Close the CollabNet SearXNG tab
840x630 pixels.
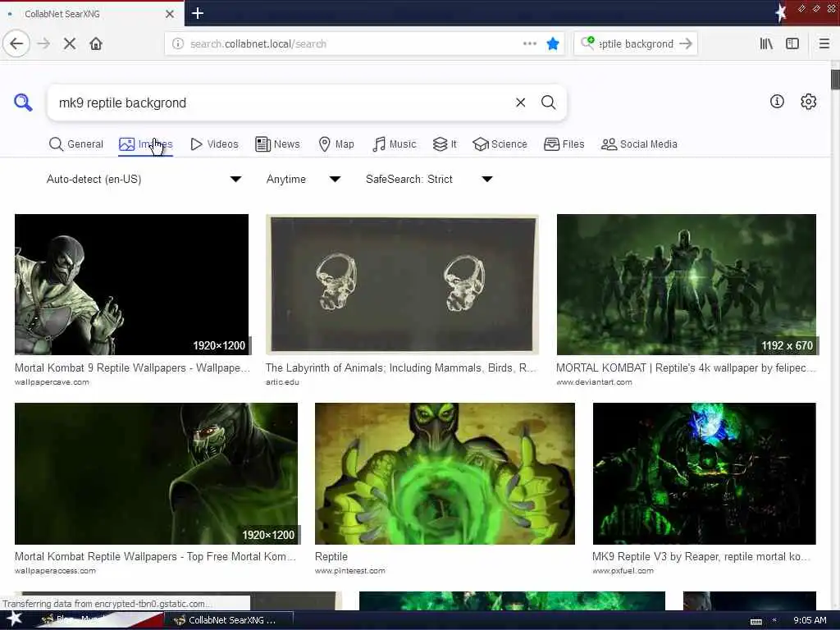point(170,14)
